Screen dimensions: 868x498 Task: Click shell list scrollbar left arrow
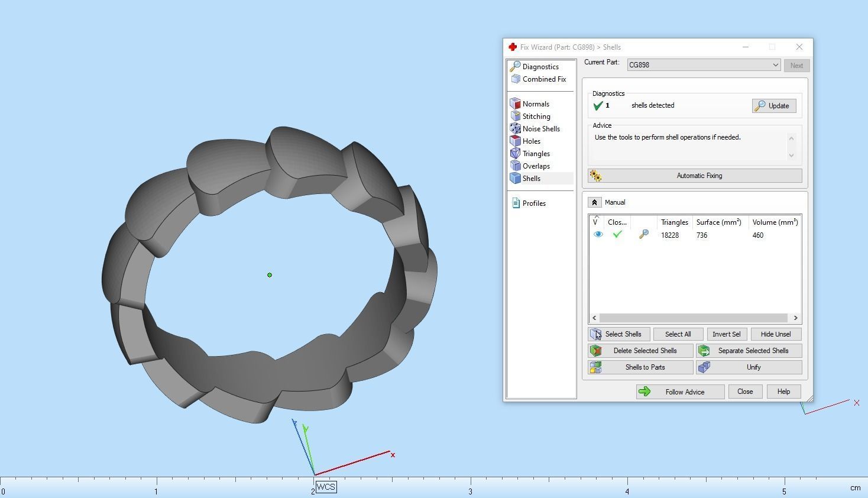[x=594, y=318]
